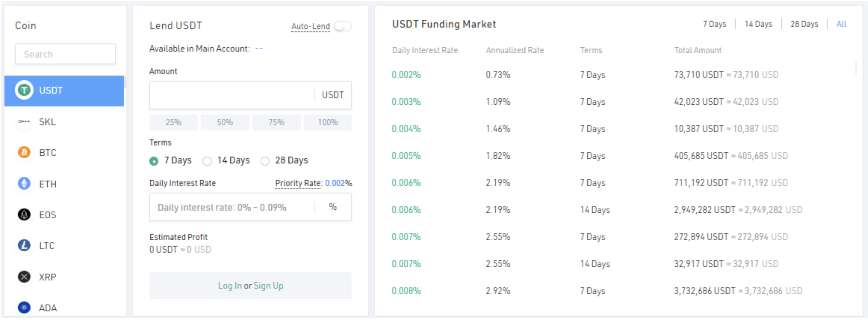Select the XRP coin icon
Viewport: 868px width, 320px height.
click(x=24, y=277)
